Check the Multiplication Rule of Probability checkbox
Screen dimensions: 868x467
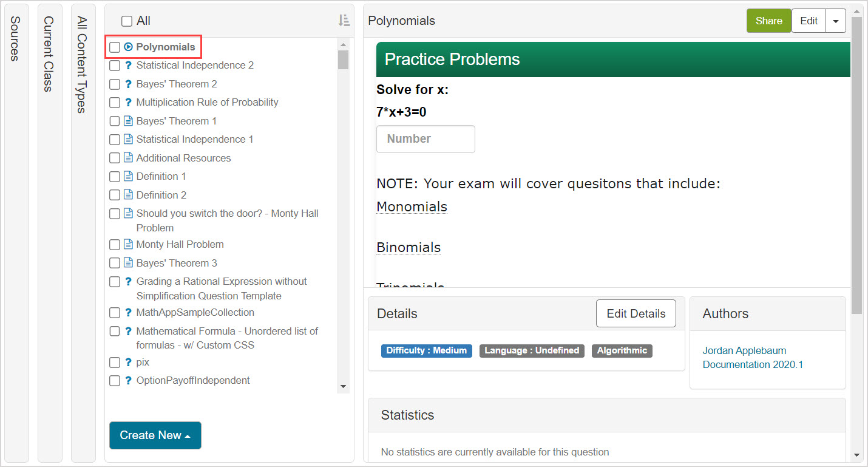(115, 102)
